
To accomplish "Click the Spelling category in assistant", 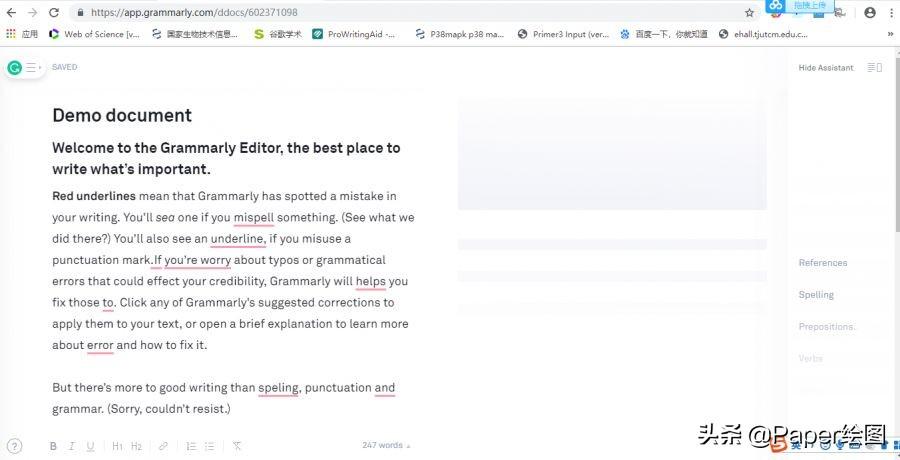I will 816,295.
